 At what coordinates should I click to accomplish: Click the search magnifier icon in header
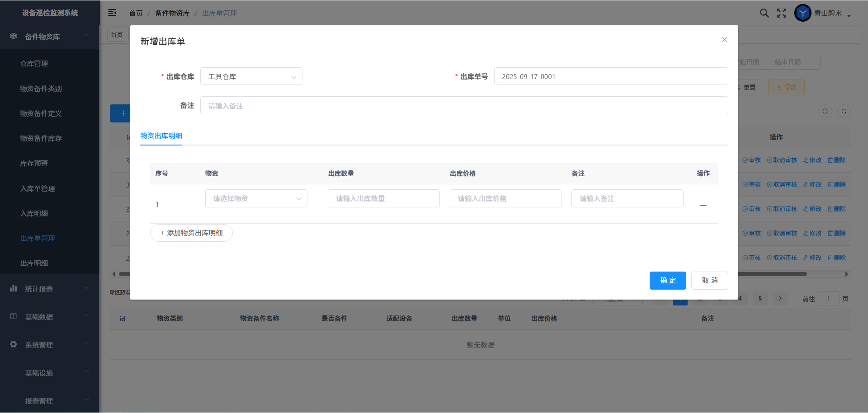[764, 13]
